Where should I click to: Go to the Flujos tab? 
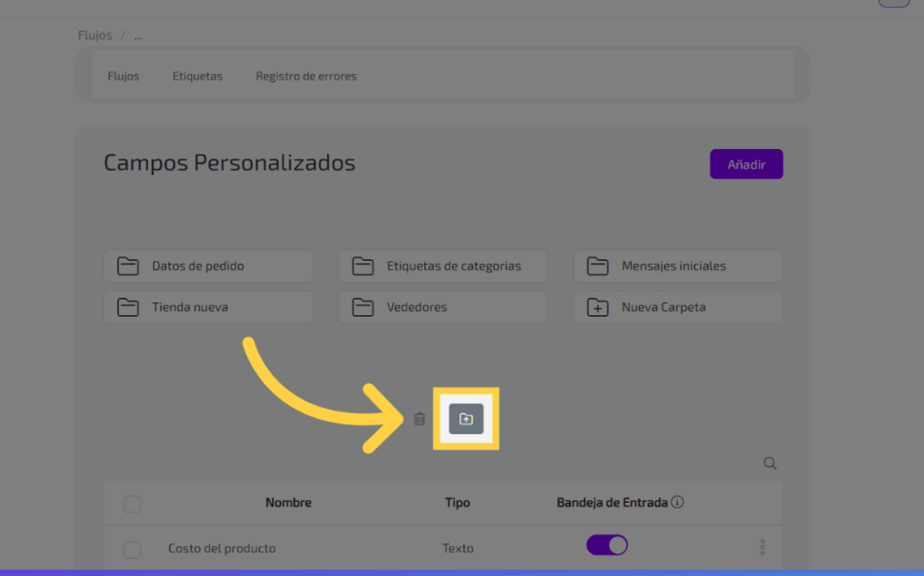click(x=124, y=76)
